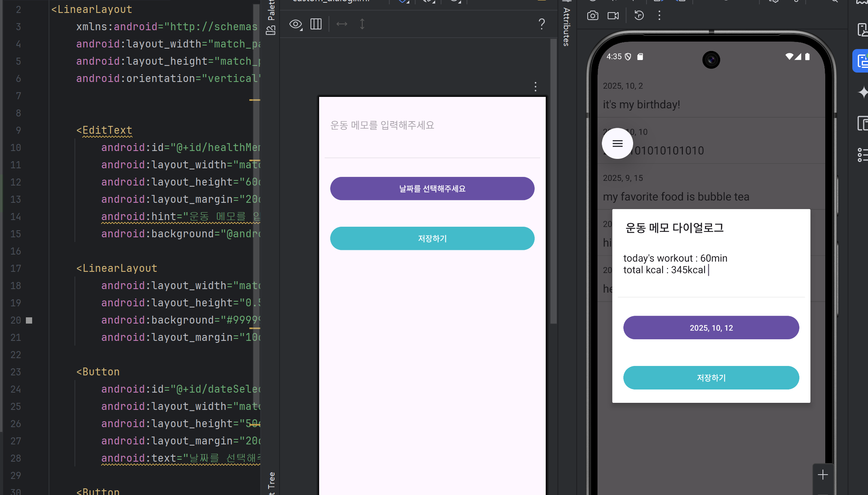
Task: Open the Palette side panel
Action: [x=271, y=18]
